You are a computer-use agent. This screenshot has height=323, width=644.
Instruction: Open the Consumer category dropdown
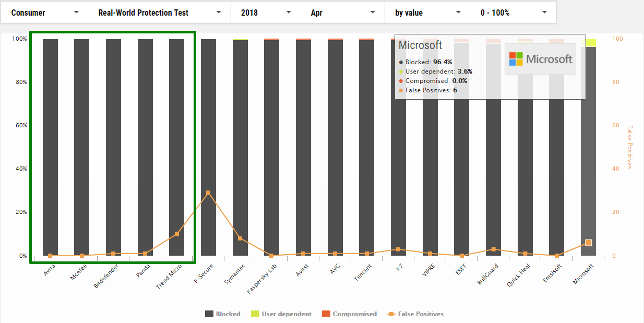click(x=45, y=13)
